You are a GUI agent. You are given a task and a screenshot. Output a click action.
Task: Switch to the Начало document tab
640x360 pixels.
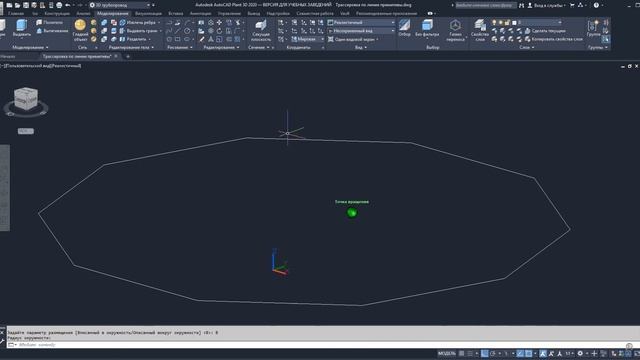[x=8, y=57]
